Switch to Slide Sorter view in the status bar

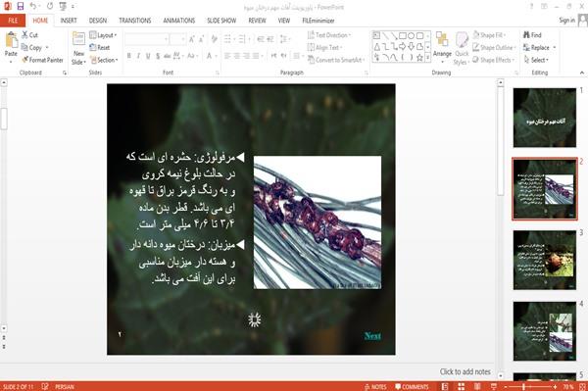click(x=461, y=386)
